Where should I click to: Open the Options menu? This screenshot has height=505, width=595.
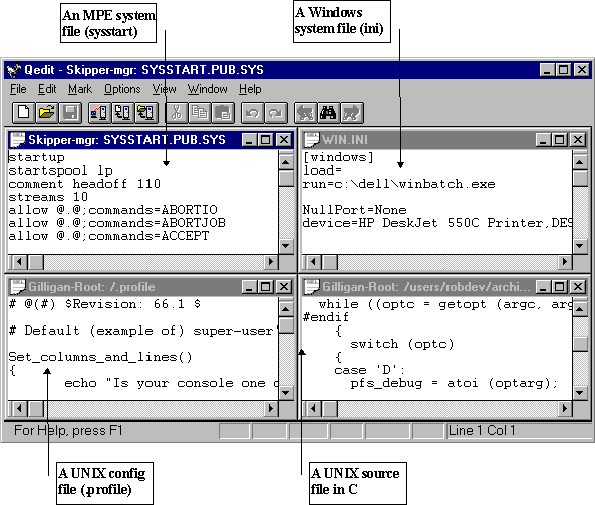pos(122,89)
